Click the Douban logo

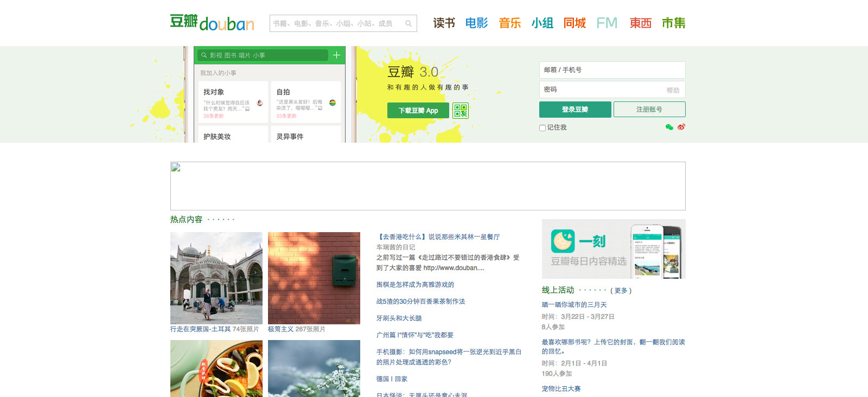212,23
